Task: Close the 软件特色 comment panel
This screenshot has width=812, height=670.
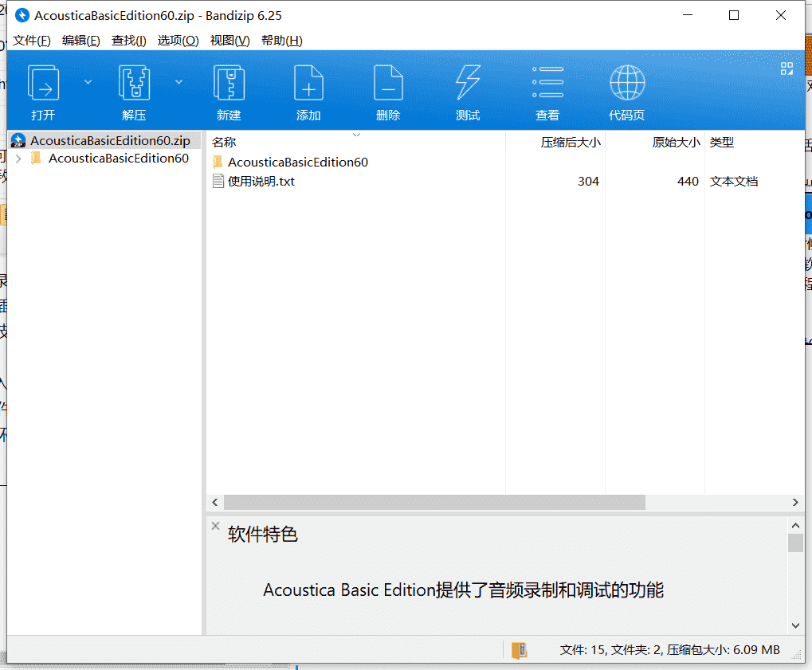Action: tap(215, 526)
